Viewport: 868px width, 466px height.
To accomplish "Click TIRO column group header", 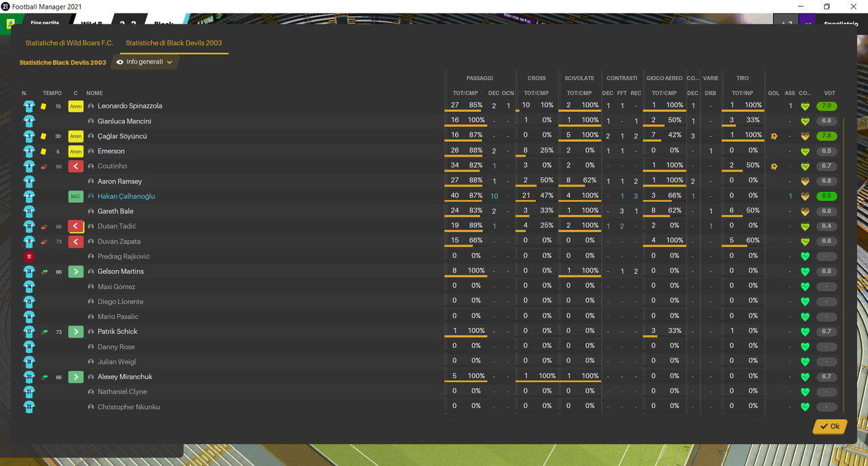I will point(743,78).
